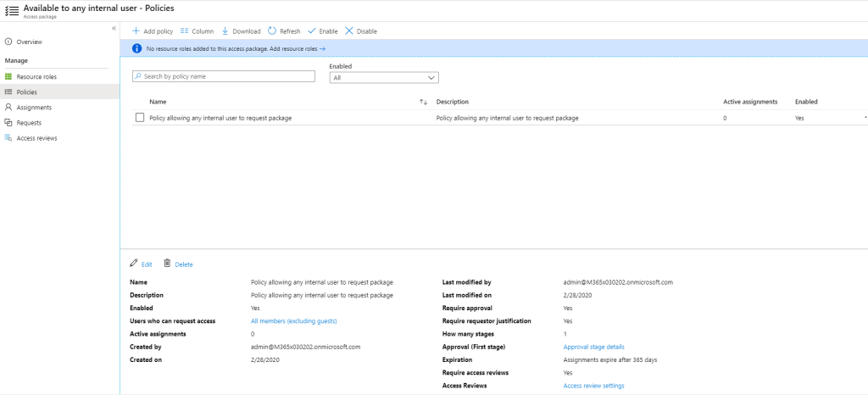Click the Edit pencil icon

pos(134,264)
